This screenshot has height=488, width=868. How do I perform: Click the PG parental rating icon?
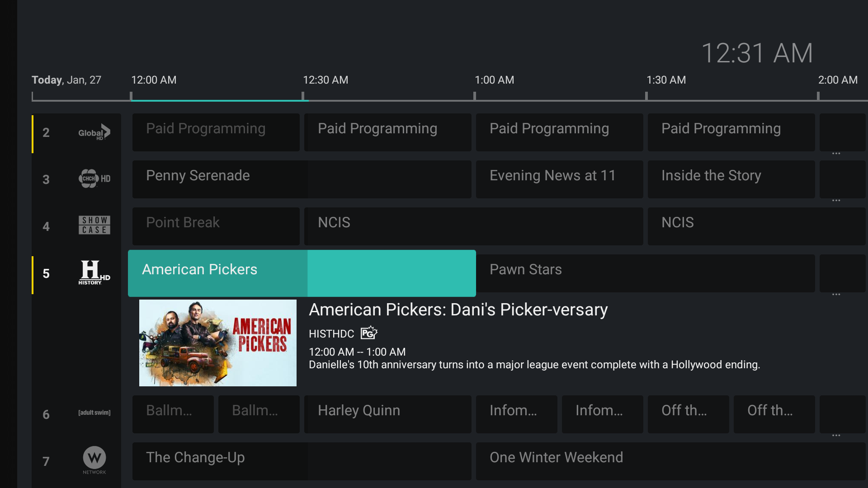[x=368, y=333]
